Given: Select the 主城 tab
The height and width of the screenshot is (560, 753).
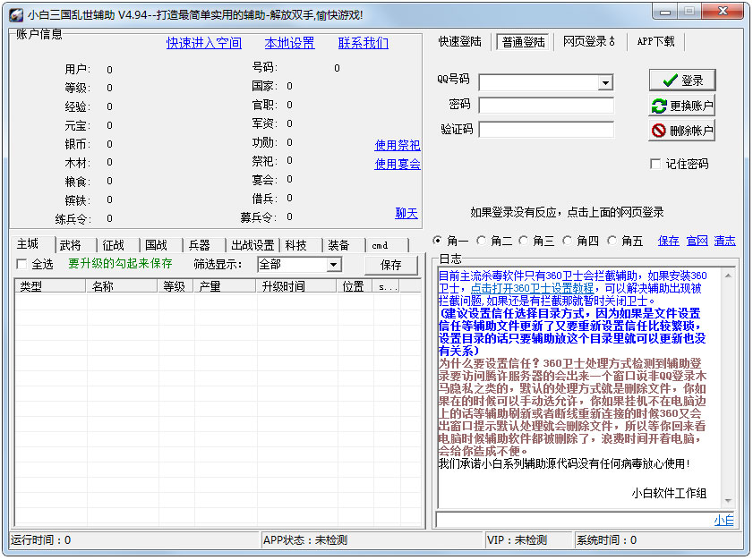Looking at the screenshot, I should point(28,244).
